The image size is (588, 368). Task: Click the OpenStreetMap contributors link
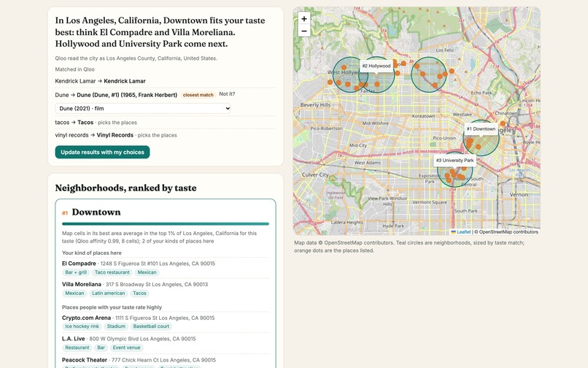pos(508,232)
